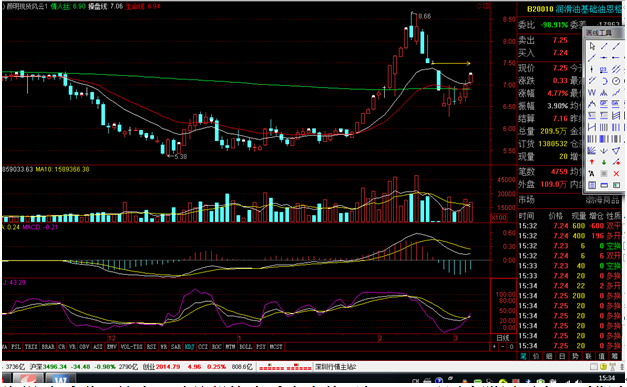Select the CCI indicator tab
The image size is (627, 387).
click(x=203, y=347)
